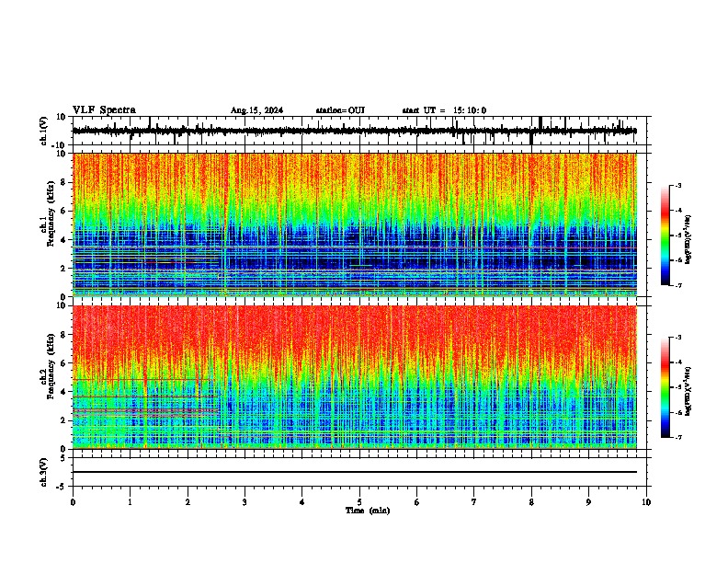Click inside the ch.2 spectrogram plot
The height and width of the screenshot is (563, 728).
(354, 377)
